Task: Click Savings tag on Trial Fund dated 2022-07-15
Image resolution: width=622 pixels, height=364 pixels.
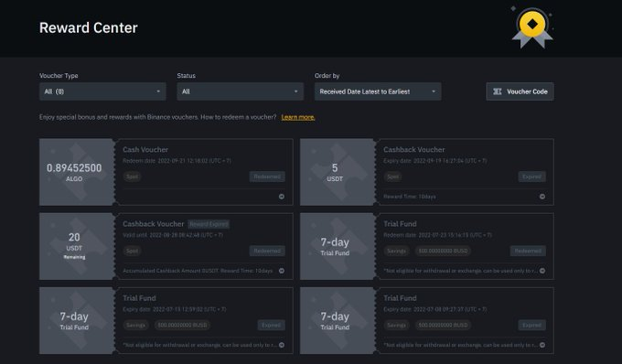Action: point(135,325)
